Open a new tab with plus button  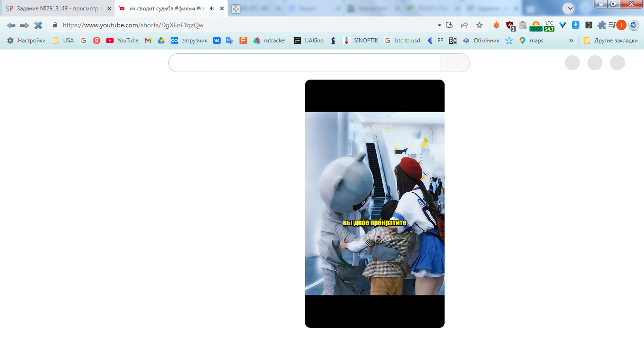tap(236, 9)
